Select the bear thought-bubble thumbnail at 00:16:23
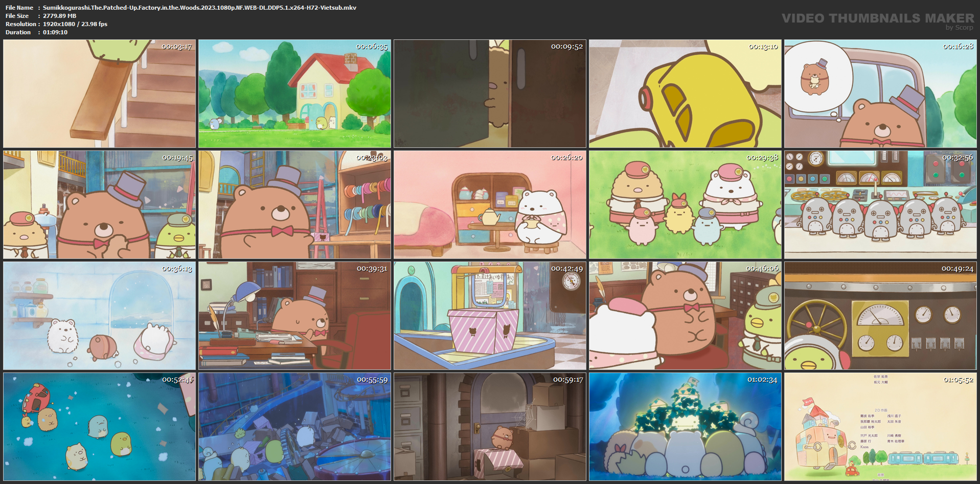Viewport: 980px width, 484px height. coord(881,94)
